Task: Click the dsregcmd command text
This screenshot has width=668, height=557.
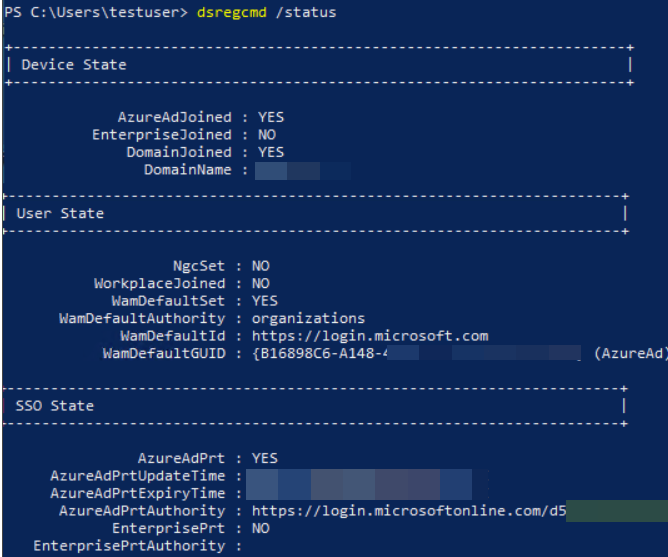Action: tap(232, 12)
